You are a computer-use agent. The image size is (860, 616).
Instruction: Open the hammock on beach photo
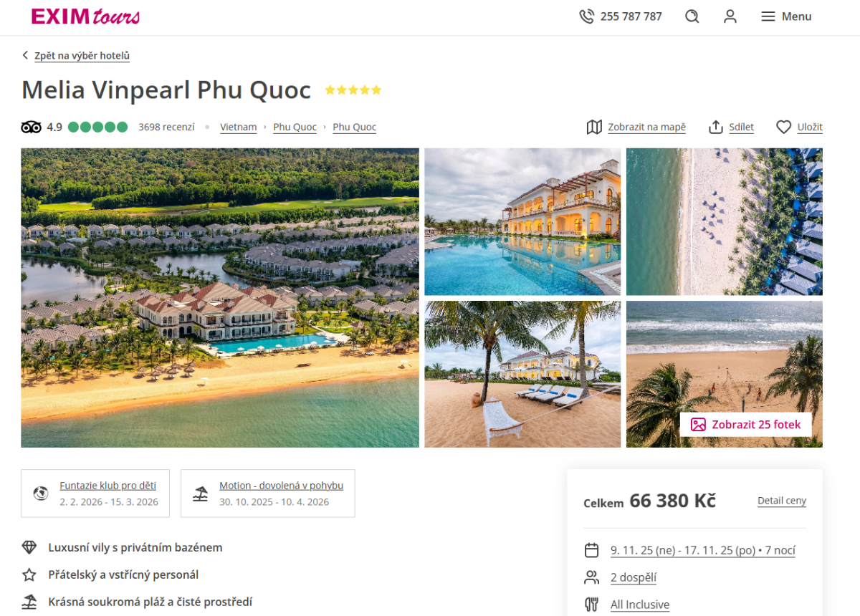[522, 374]
